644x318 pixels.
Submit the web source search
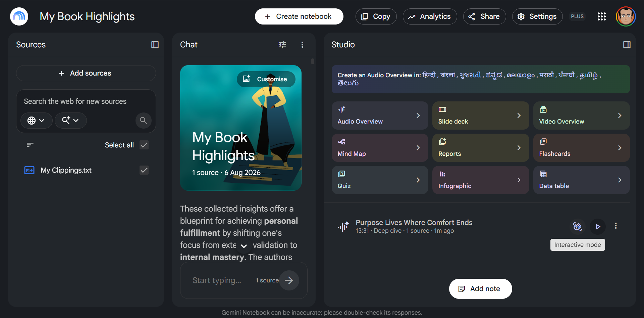(143, 121)
